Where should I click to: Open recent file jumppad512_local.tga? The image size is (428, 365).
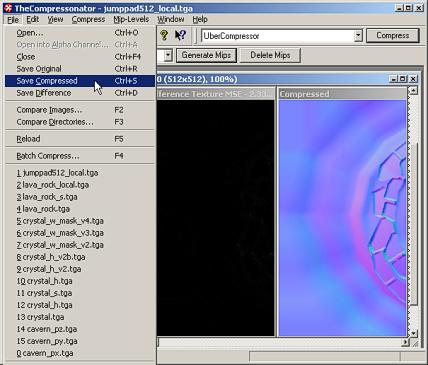pos(80,173)
